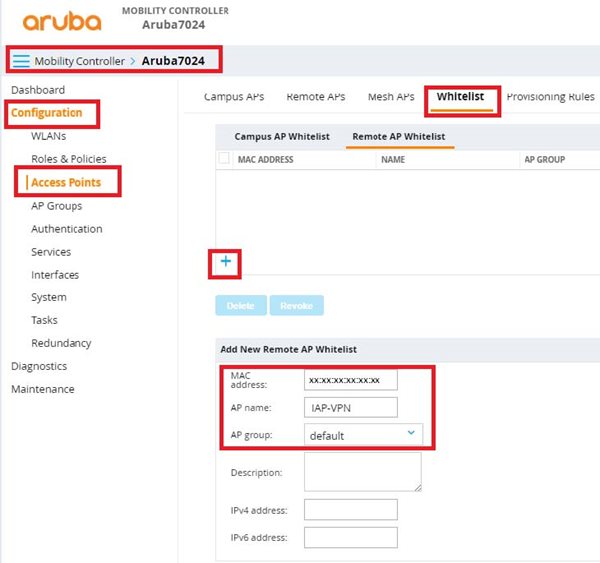Switch to the Mesh APs tab

(391, 97)
